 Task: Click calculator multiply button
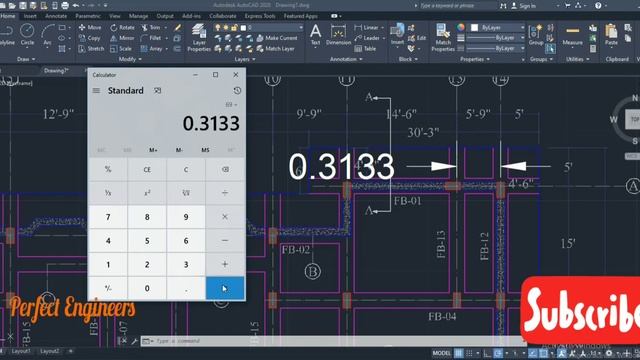[x=225, y=217]
